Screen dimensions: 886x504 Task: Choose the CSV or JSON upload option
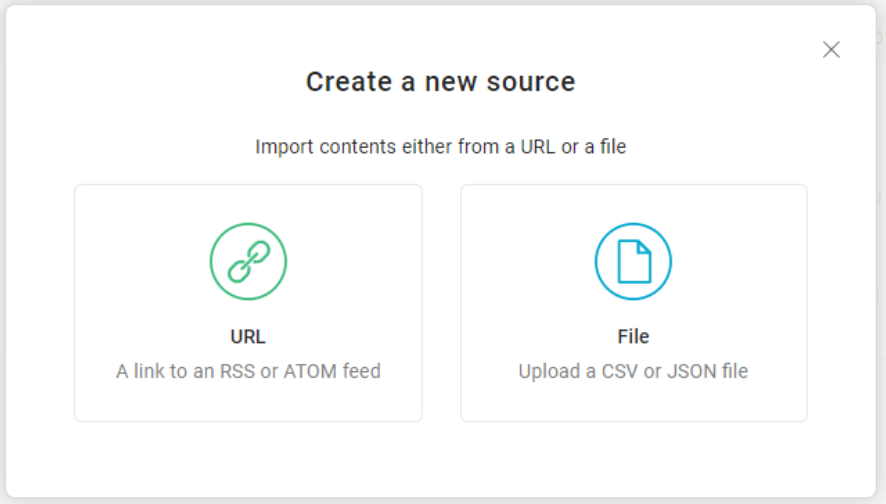(x=633, y=302)
